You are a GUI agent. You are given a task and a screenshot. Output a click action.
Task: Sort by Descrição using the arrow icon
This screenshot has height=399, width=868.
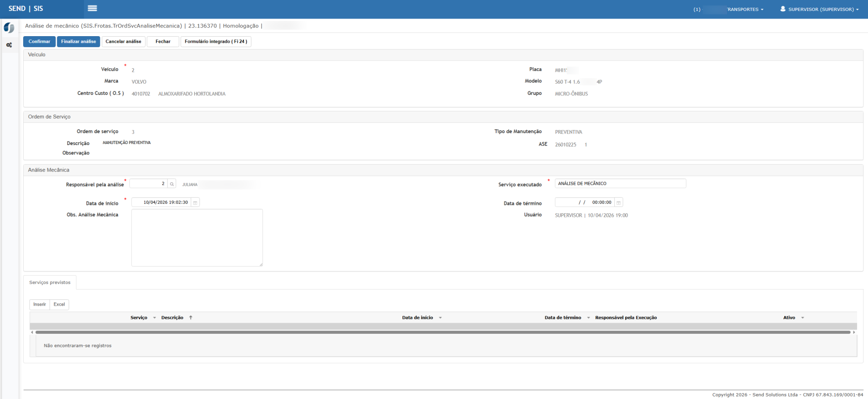191,318
